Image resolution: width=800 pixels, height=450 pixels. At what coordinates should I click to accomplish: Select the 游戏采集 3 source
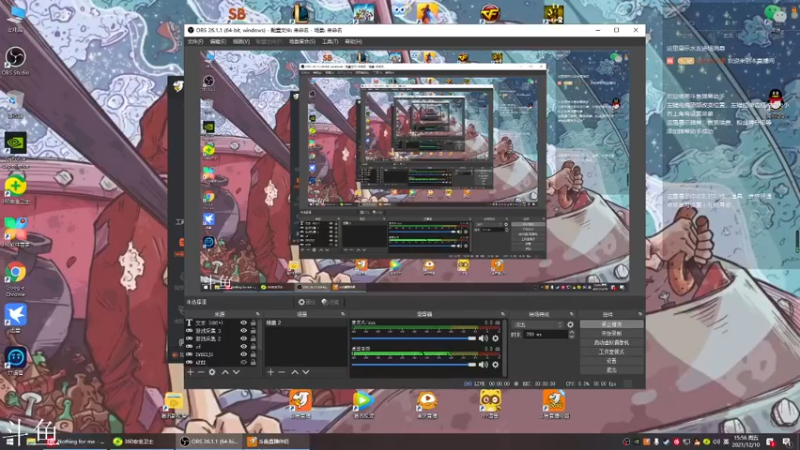point(220,331)
